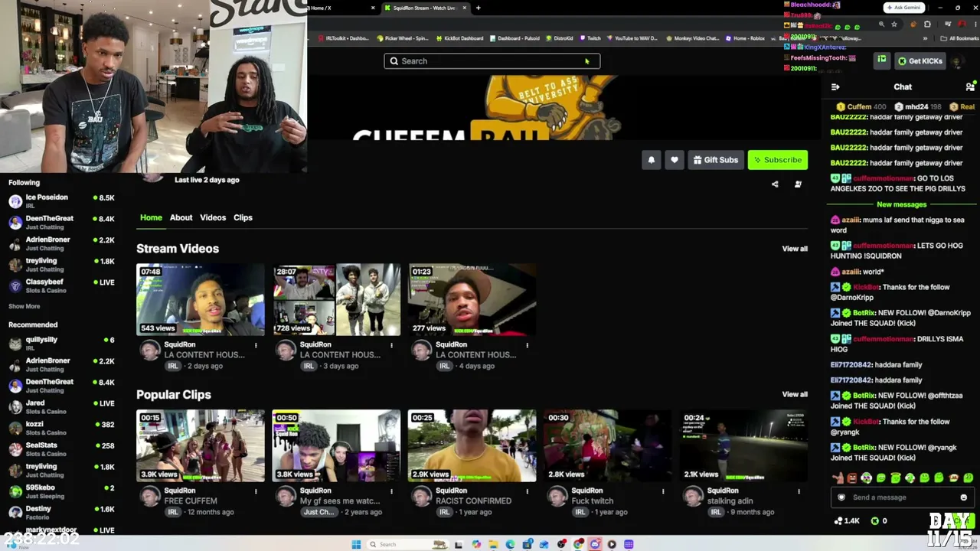
Task: Play the FREE CUFFEM clip thumbnail
Action: click(201, 446)
